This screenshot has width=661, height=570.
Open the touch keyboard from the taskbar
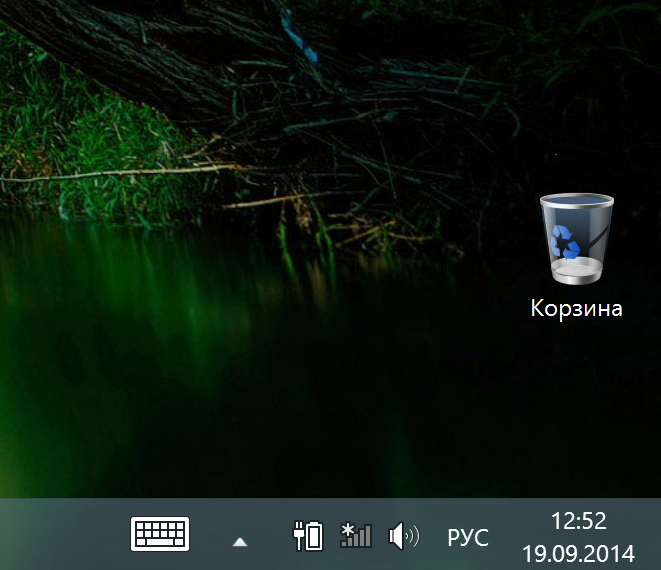(x=160, y=534)
